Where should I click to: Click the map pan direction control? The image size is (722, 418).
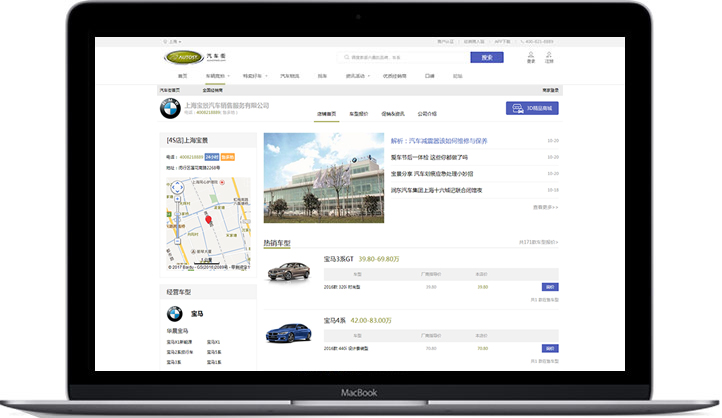tap(177, 187)
